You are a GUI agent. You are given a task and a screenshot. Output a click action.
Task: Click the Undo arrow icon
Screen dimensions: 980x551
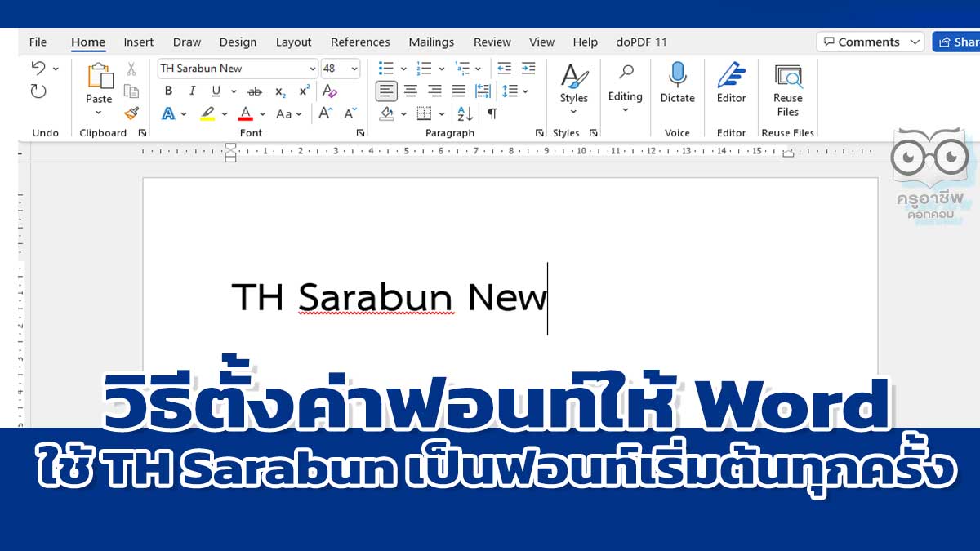[x=38, y=69]
